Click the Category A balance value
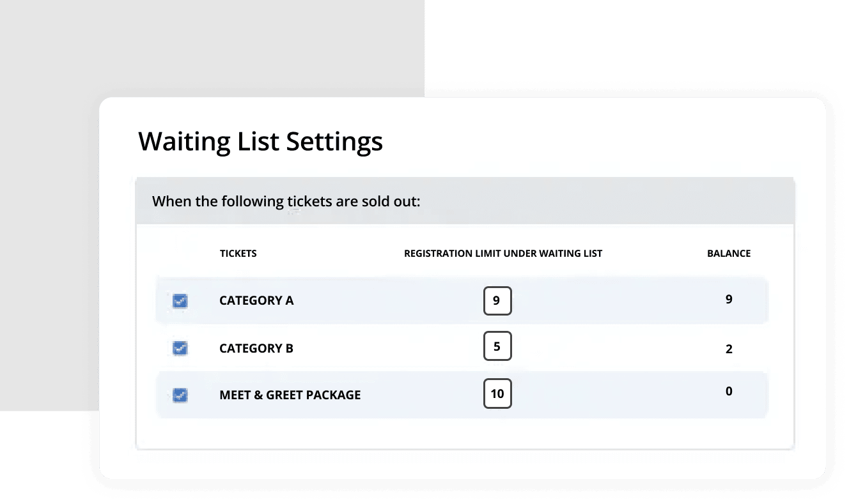The width and height of the screenshot is (849, 504). tap(729, 299)
